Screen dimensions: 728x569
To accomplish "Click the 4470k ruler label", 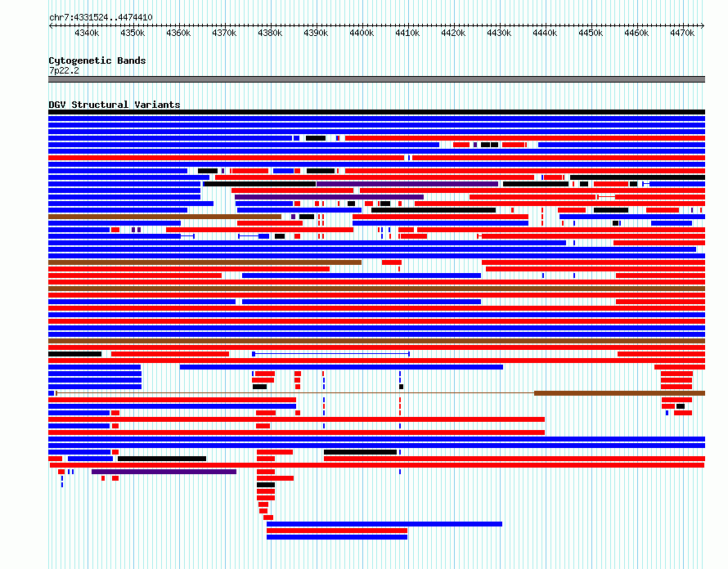I will (682, 33).
